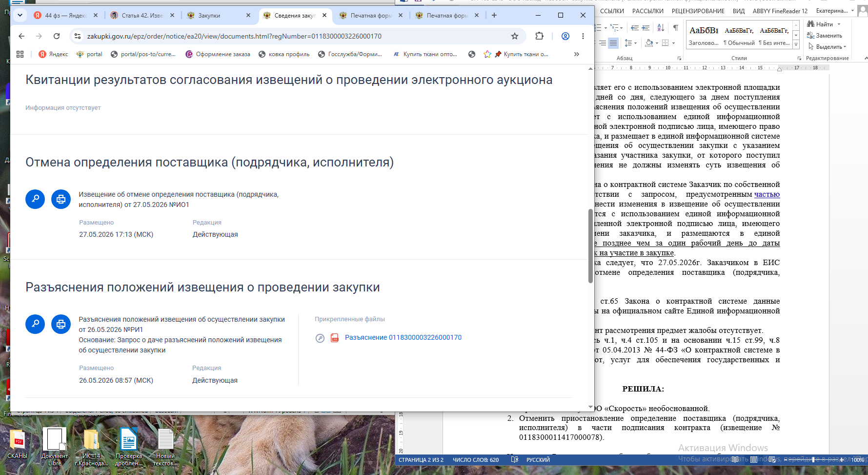Increase indent in Word's paragraph group
This screenshot has height=475, width=868.
click(645, 28)
